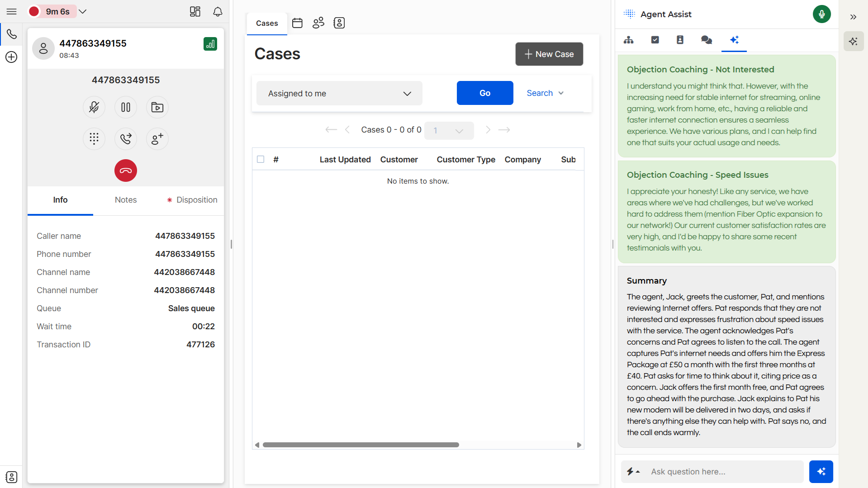Open Objection Coaching - Speed Issues card

click(727, 212)
